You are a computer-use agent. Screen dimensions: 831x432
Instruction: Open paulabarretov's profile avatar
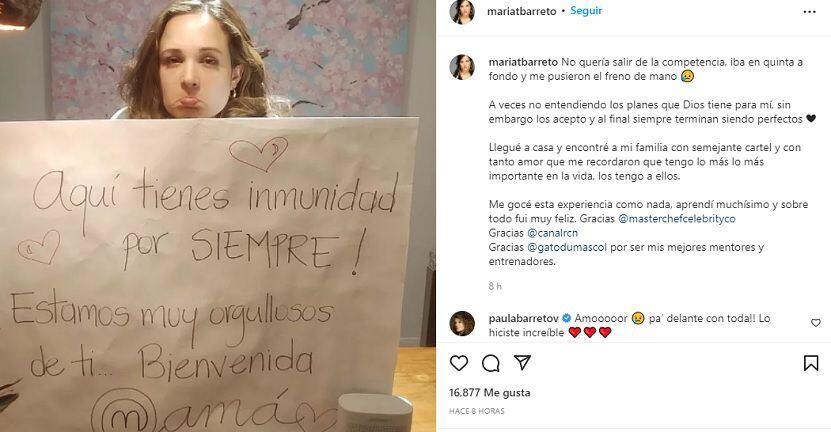click(x=462, y=323)
